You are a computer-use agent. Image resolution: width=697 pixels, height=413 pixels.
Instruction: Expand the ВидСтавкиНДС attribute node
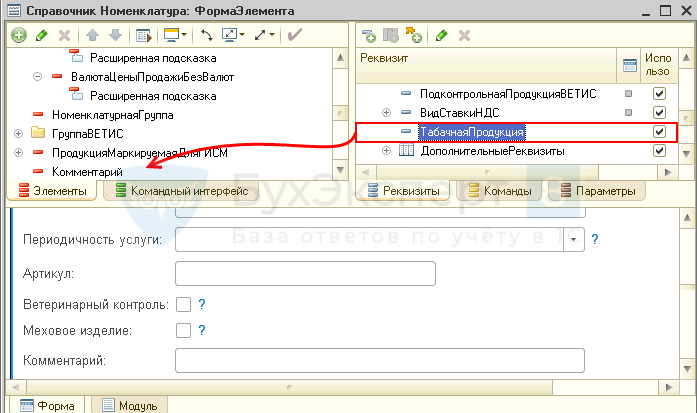pos(386,112)
